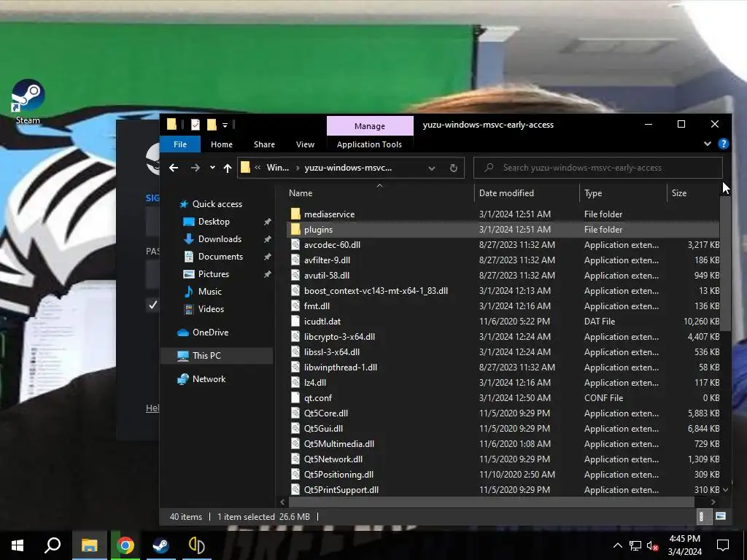Expand address bar history dropdown
Image resolution: width=747 pixels, height=560 pixels.
(432, 168)
